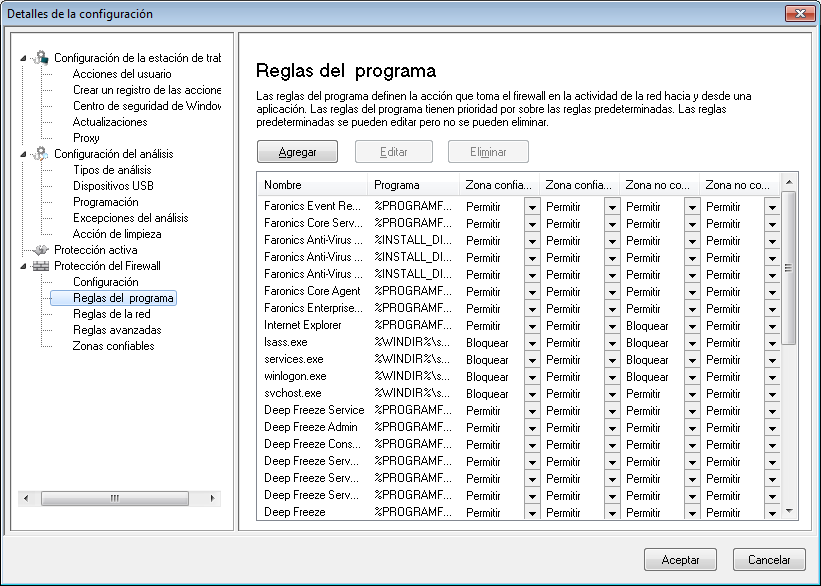Click the scan configuration tree icon
The image size is (821, 586).
[x=40, y=154]
